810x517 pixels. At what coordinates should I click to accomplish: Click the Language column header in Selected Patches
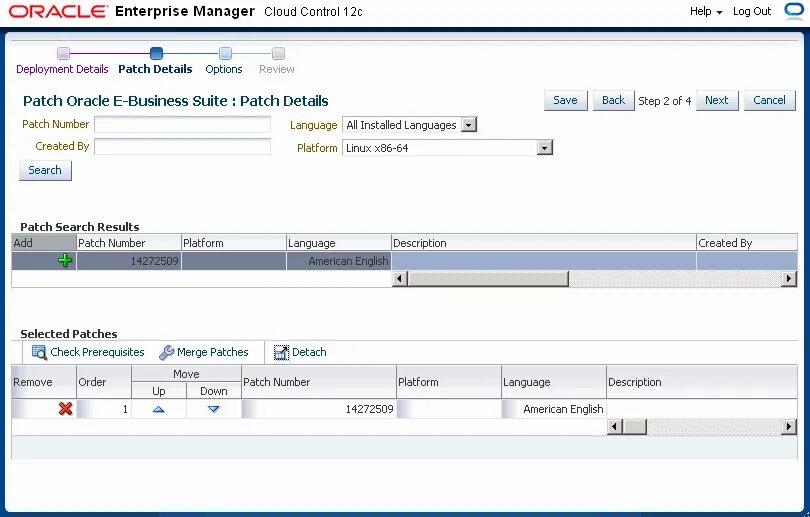[x=554, y=382]
